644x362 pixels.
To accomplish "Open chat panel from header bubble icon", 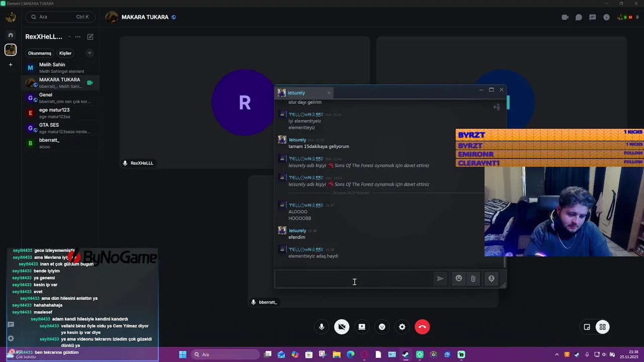I will pos(579,17).
